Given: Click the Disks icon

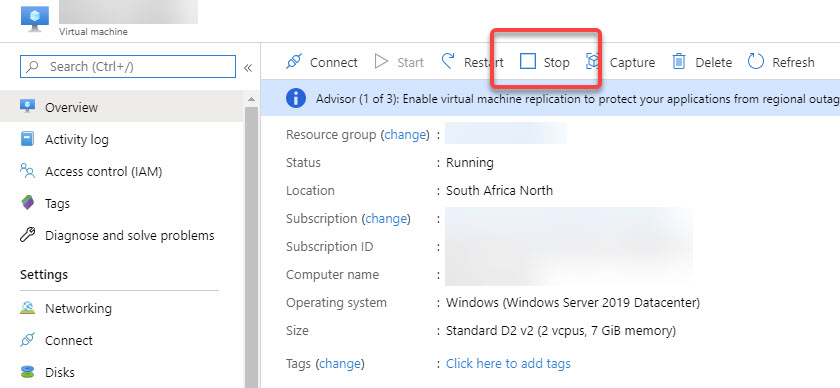Looking at the screenshot, I should tap(27, 372).
